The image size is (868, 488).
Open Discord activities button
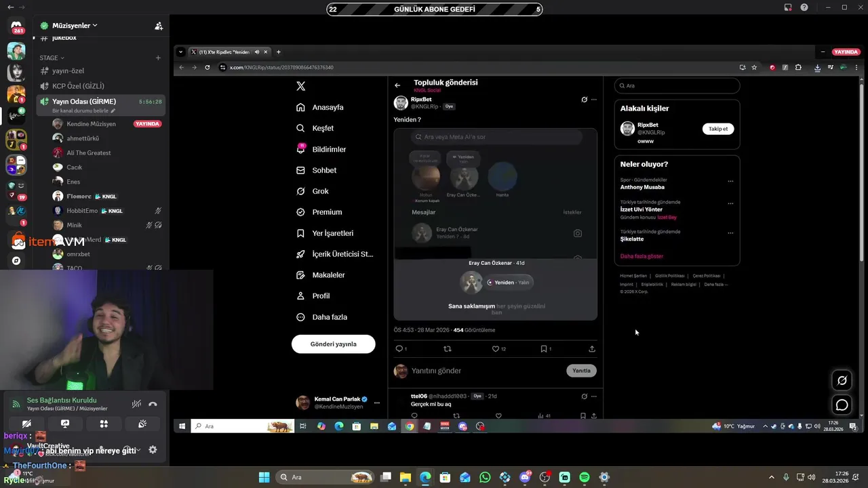tap(104, 424)
